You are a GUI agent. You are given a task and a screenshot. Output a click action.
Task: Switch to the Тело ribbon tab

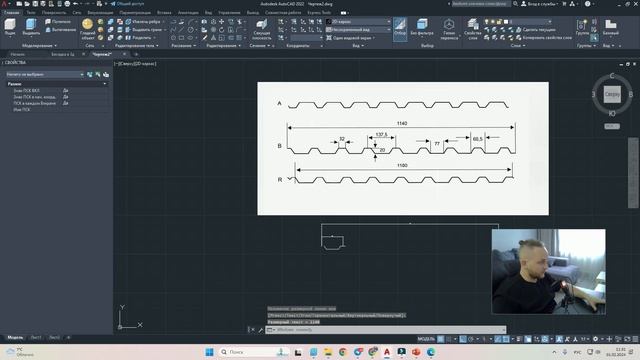click(x=31, y=13)
